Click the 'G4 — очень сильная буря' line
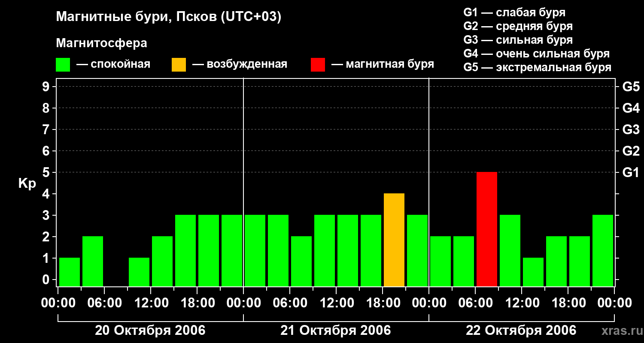This screenshot has height=343, width=644. 536,54
